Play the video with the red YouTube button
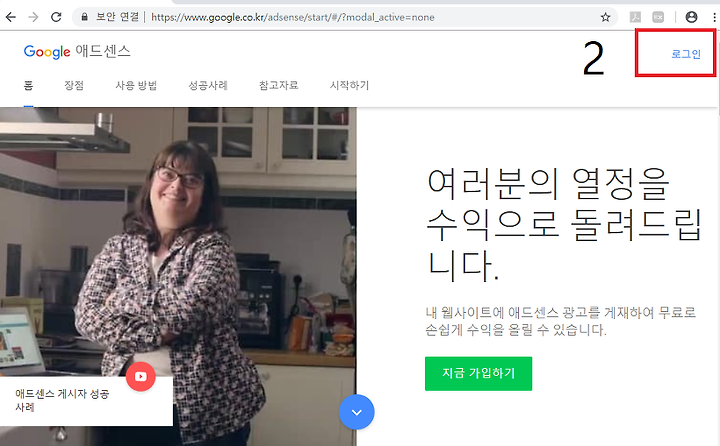The image size is (720, 446). tap(141, 377)
